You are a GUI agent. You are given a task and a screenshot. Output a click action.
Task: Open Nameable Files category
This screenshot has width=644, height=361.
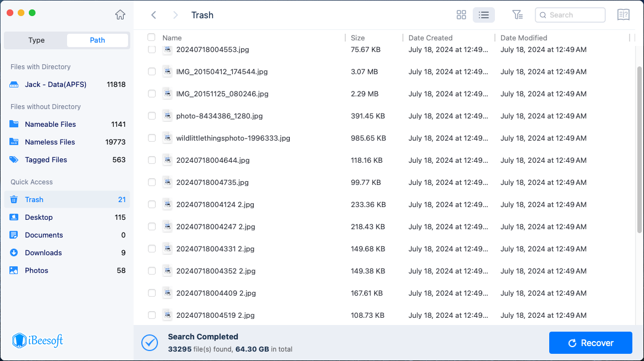click(67, 124)
